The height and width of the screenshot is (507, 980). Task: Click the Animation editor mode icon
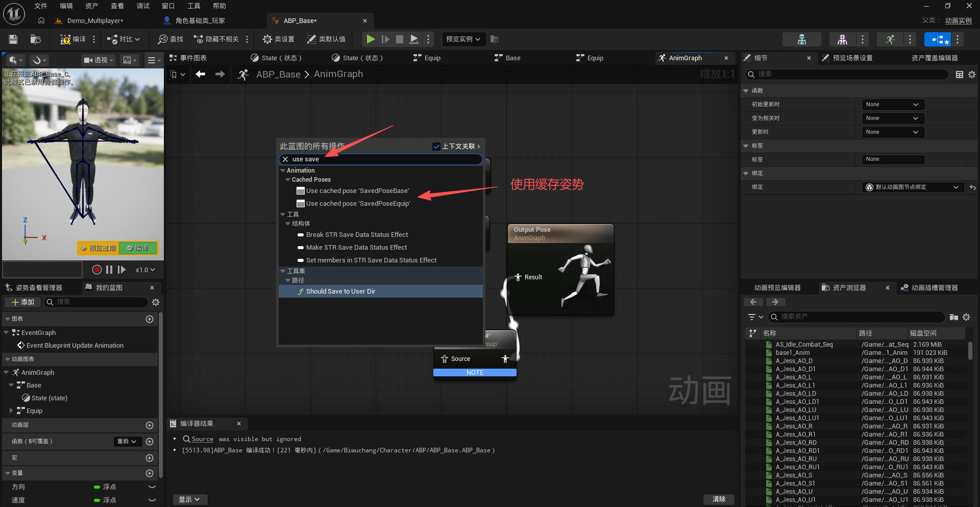[890, 39]
